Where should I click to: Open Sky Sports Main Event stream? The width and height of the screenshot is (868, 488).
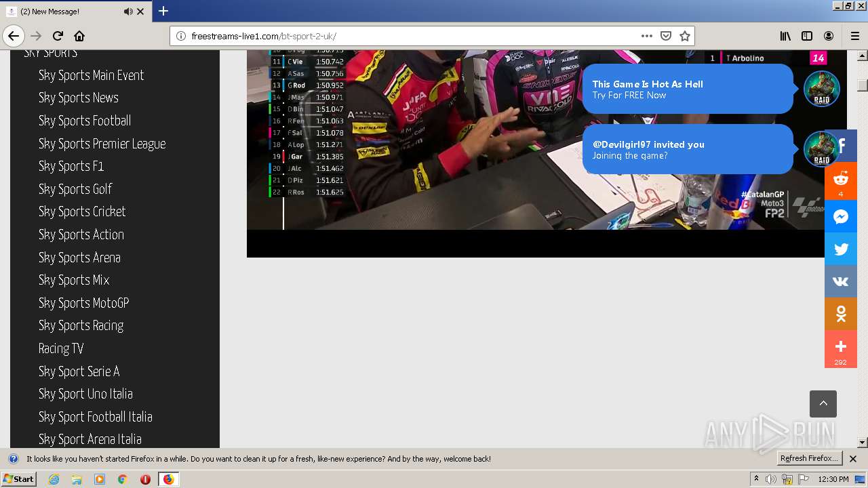(92, 75)
